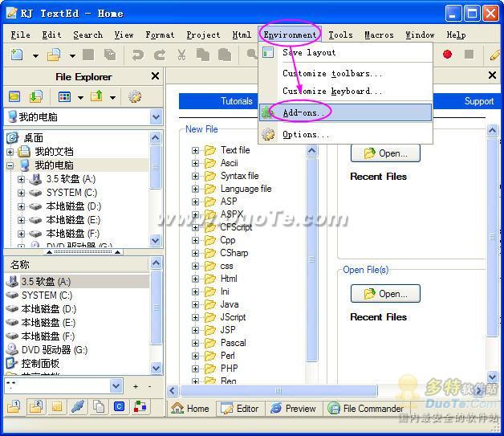The width and height of the screenshot is (504, 436).
Task: Click the documents copy icon in bottom toolbar
Action: 99,407
